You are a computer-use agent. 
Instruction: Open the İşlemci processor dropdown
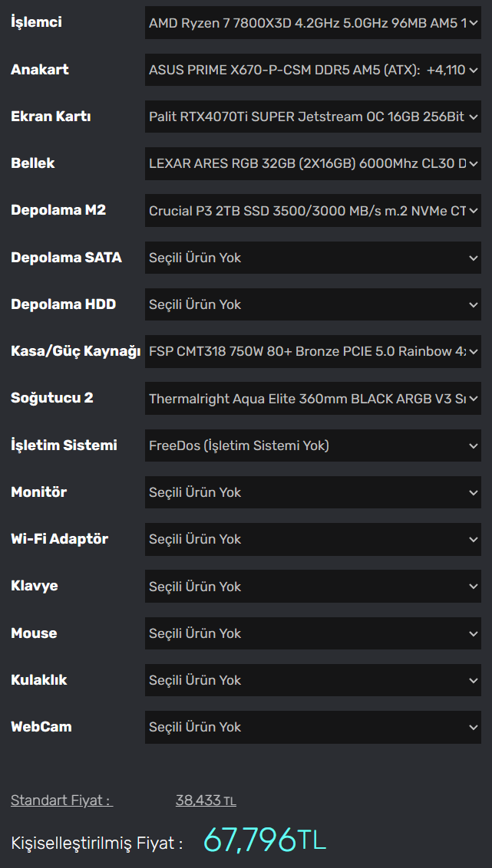coord(312,23)
